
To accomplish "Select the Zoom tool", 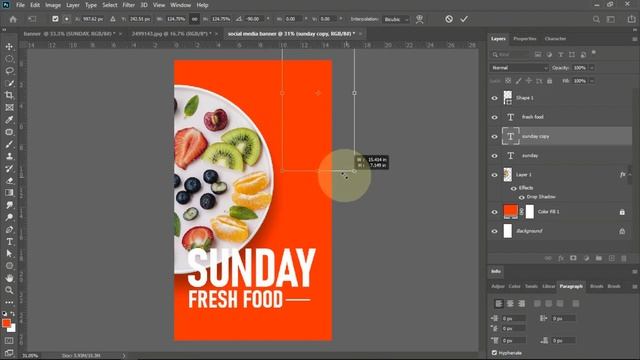I will pyautogui.click(x=9, y=290).
